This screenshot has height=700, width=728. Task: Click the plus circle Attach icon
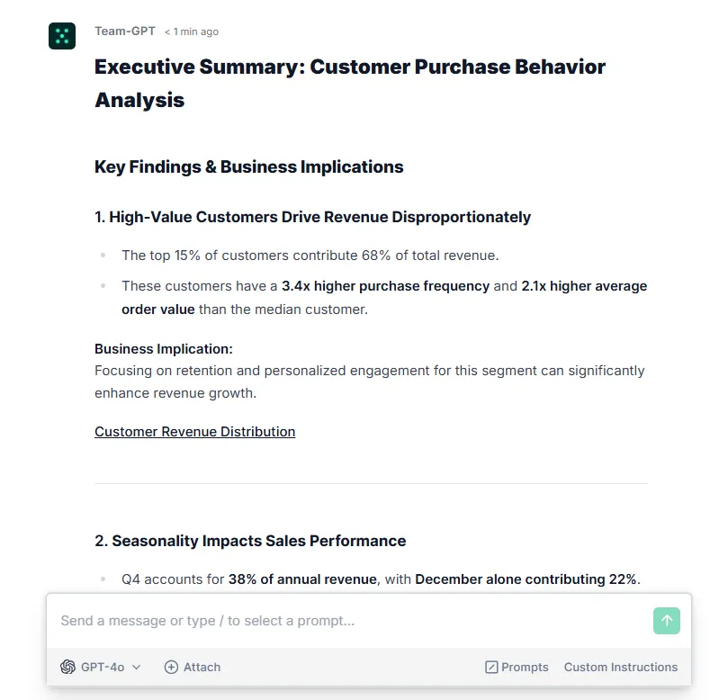point(171,667)
